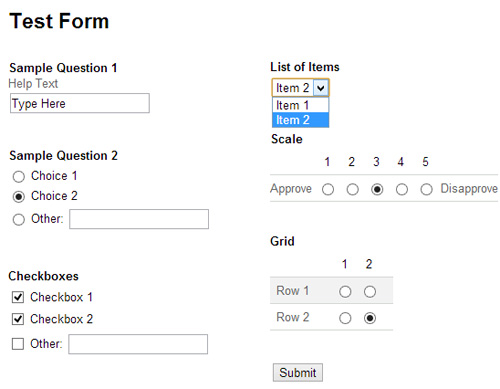Viewport: 500px width, 389px height.
Task: Click the Submit button
Action: (298, 372)
